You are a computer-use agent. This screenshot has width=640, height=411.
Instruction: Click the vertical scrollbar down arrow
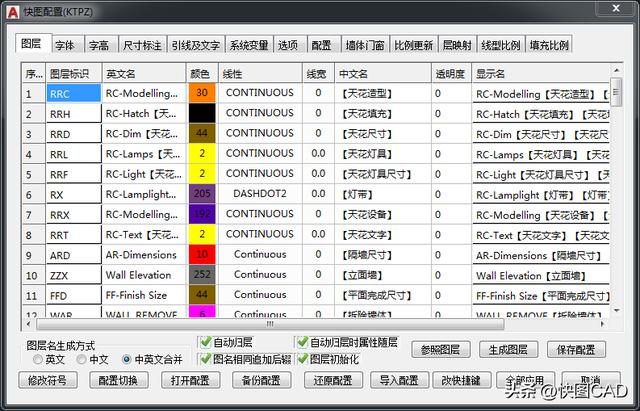[616, 311]
